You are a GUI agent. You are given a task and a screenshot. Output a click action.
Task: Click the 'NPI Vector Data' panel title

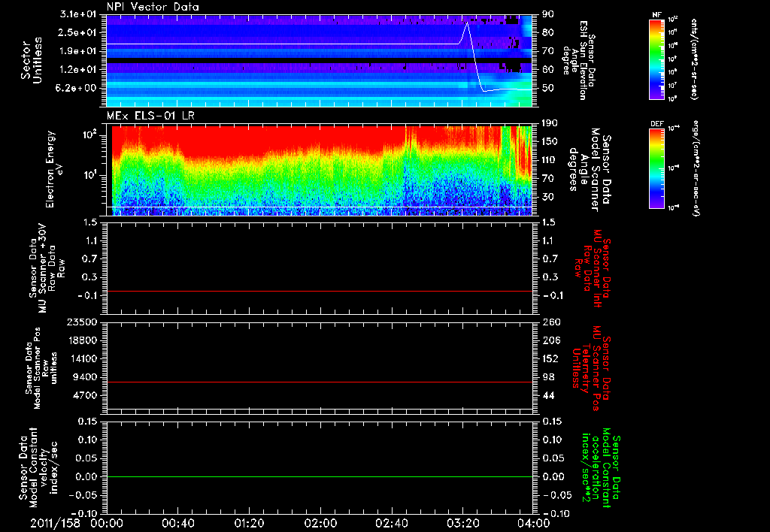click(x=153, y=7)
